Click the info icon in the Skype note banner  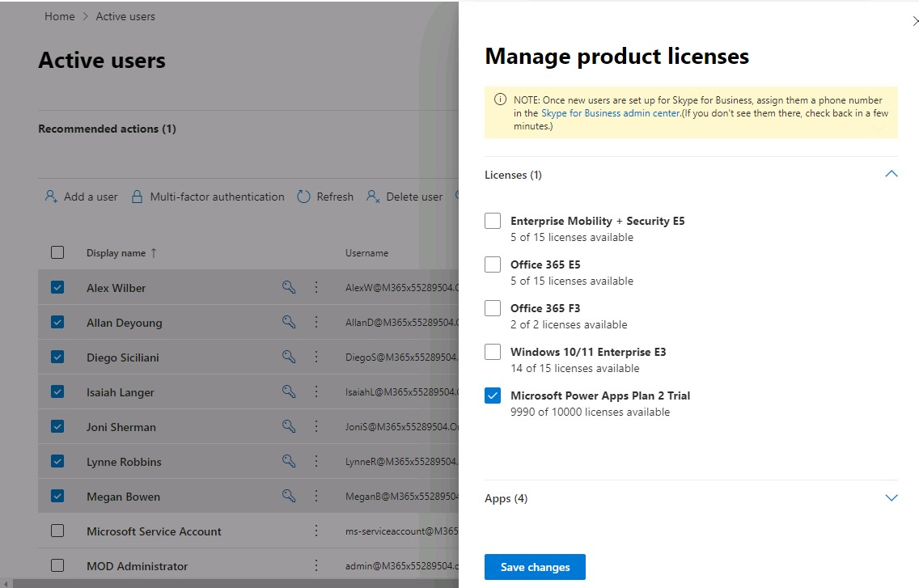pyautogui.click(x=500, y=99)
